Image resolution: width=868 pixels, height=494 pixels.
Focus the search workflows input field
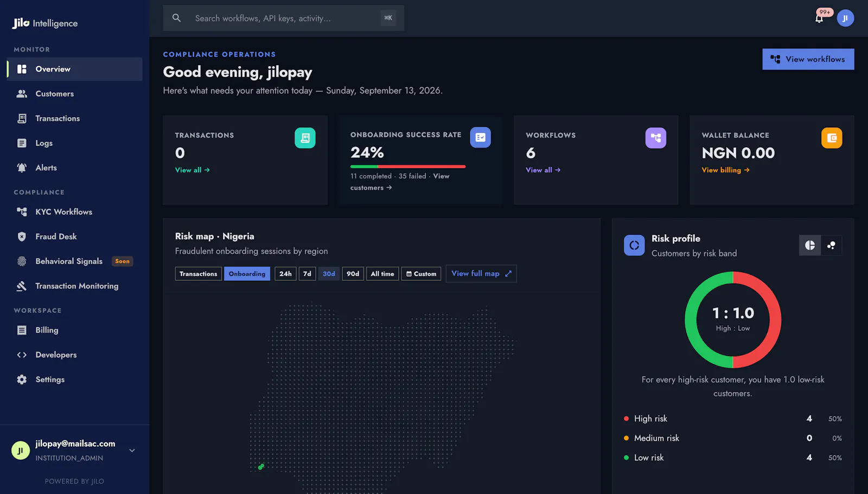point(283,18)
